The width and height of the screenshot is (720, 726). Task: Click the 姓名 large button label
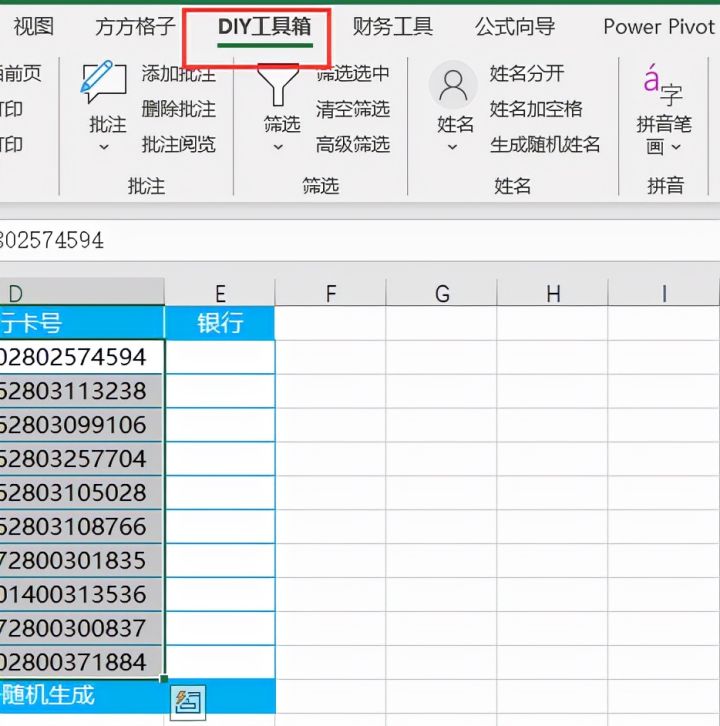coord(456,125)
